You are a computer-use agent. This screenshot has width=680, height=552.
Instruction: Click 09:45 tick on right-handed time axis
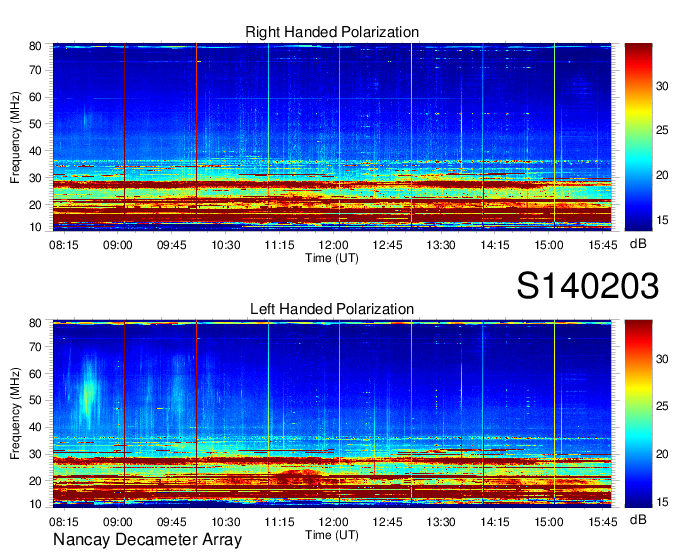pyautogui.click(x=172, y=245)
